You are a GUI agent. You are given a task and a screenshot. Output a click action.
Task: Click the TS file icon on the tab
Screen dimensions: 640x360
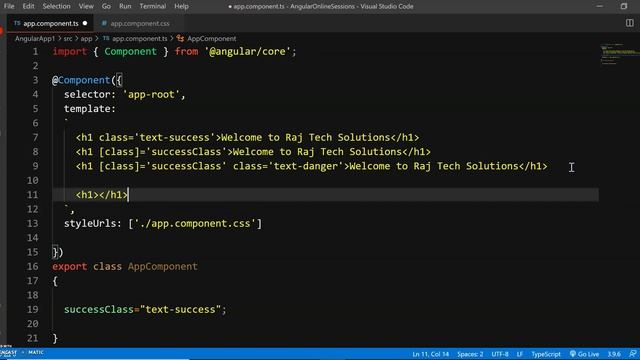pyautogui.click(x=17, y=23)
